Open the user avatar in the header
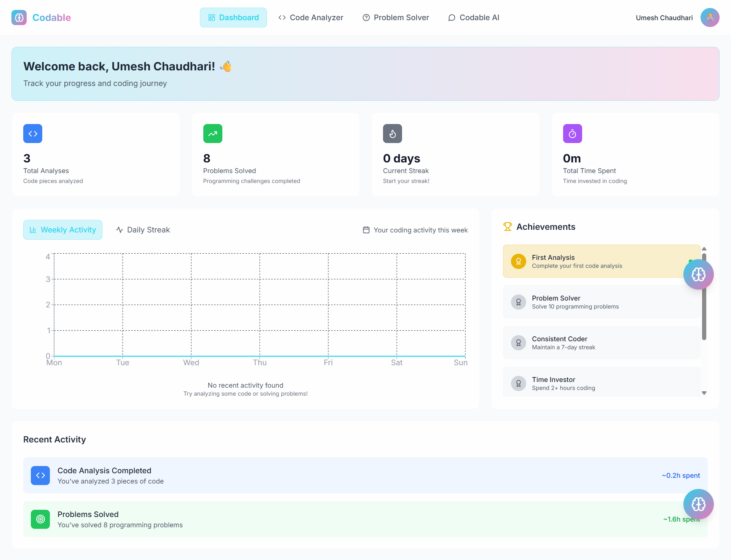 pyautogui.click(x=710, y=17)
